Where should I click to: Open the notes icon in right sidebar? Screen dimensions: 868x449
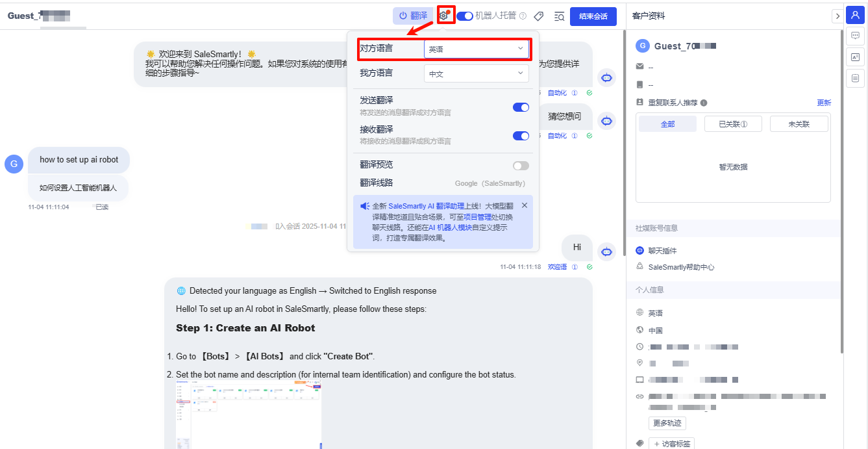pos(855,78)
